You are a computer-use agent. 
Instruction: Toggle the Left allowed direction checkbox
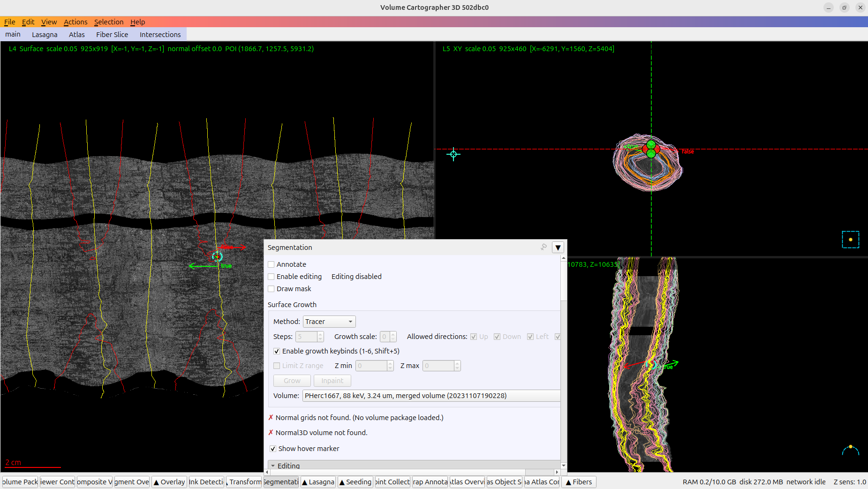530,337
